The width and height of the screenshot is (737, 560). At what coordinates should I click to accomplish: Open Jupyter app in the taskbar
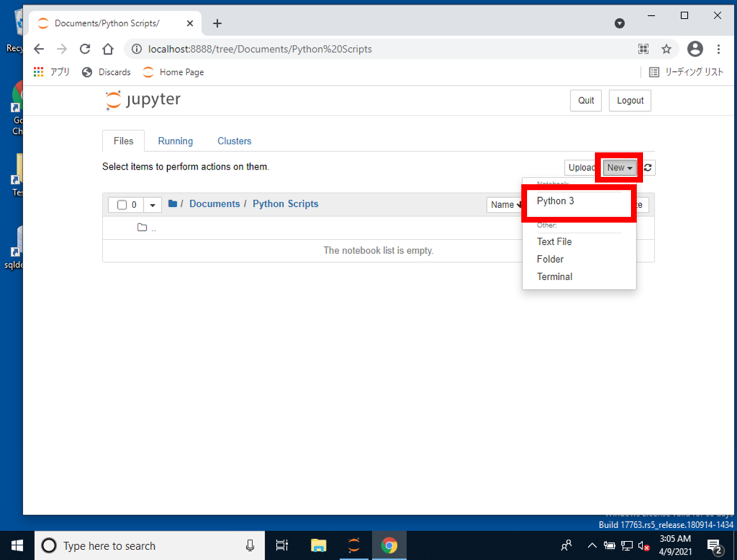point(354,545)
